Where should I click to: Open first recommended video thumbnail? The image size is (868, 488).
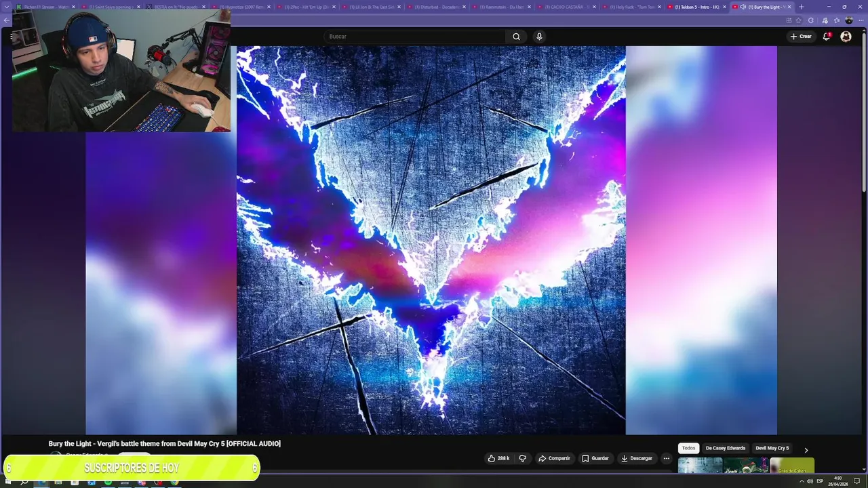700,466
